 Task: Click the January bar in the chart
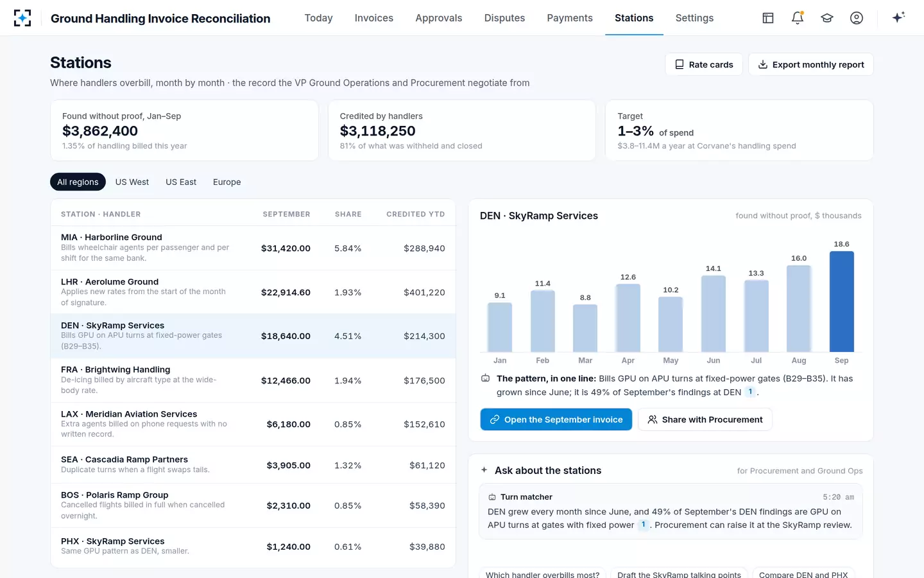pyautogui.click(x=500, y=327)
